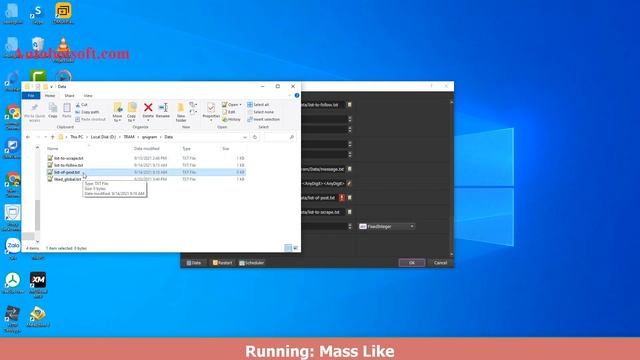Sort by the Type column header
The width and height of the screenshot is (640, 360).
pos(187,149)
